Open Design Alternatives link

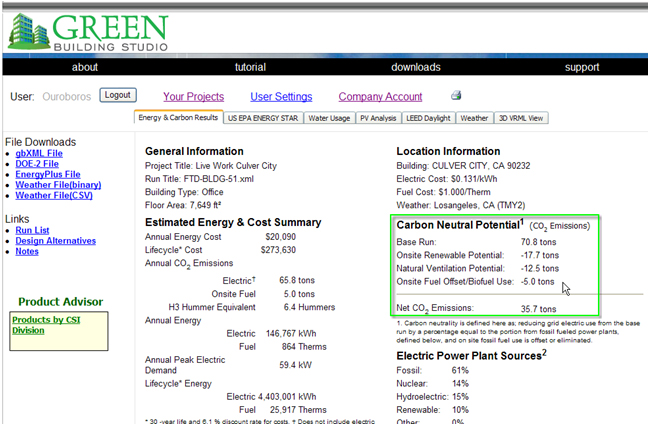click(x=55, y=241)
